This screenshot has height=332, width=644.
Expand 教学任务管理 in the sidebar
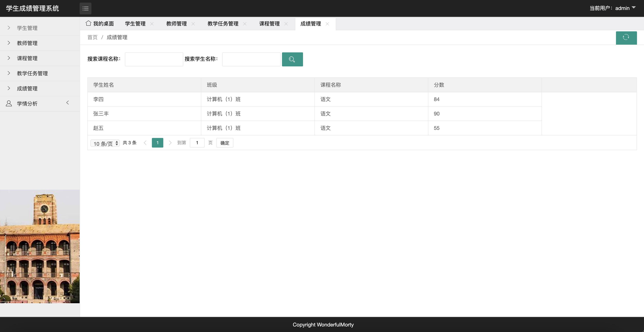click(x=32, y=73)
